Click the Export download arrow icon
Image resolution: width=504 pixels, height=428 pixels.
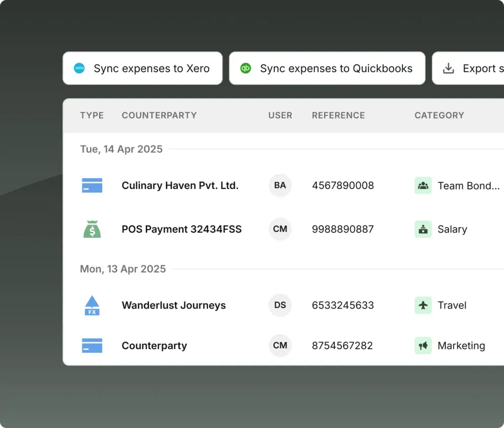coord(449,68)
